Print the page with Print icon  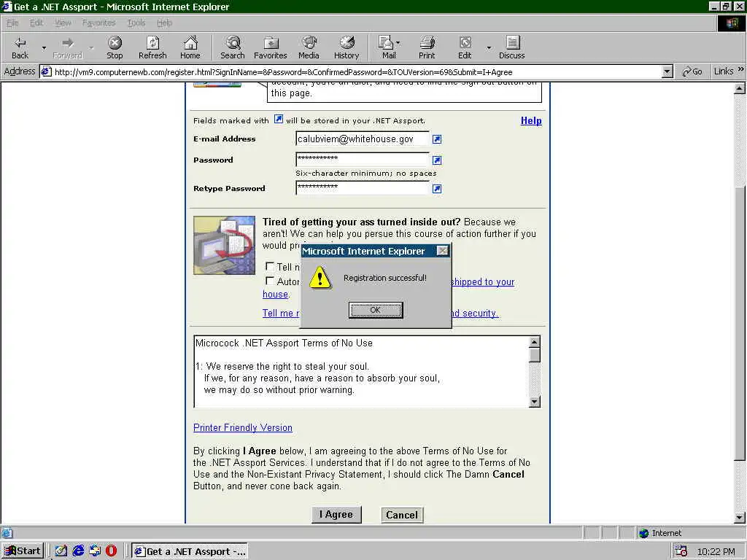click(427, 47)
